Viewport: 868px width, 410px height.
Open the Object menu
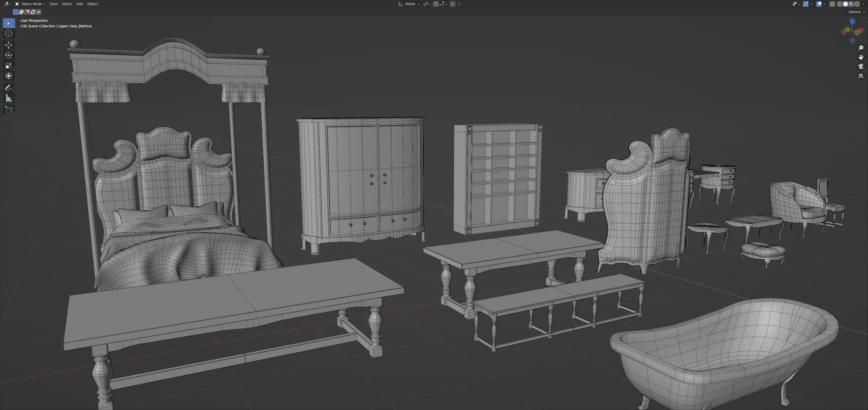(93, 4)
